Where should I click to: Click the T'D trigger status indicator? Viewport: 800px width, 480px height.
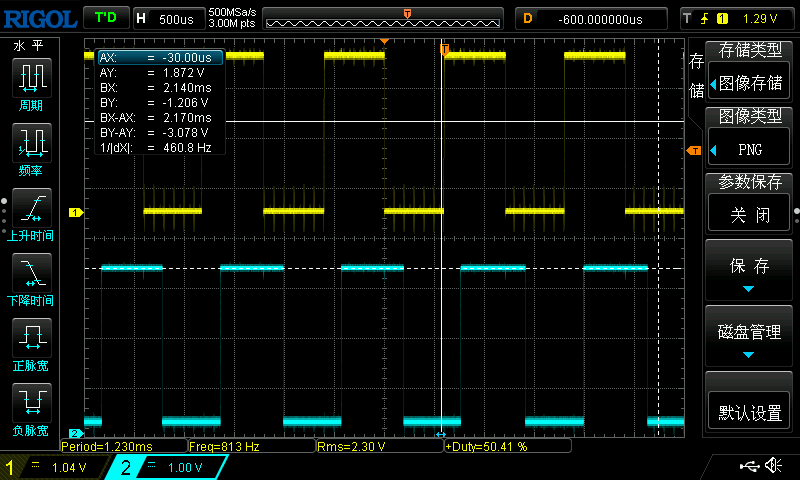tap(106, 18)
